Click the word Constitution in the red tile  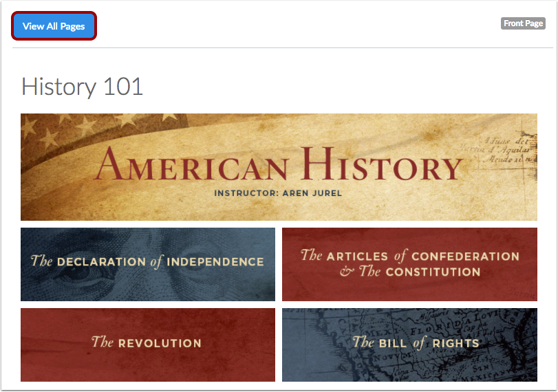(x=433, y=272)
